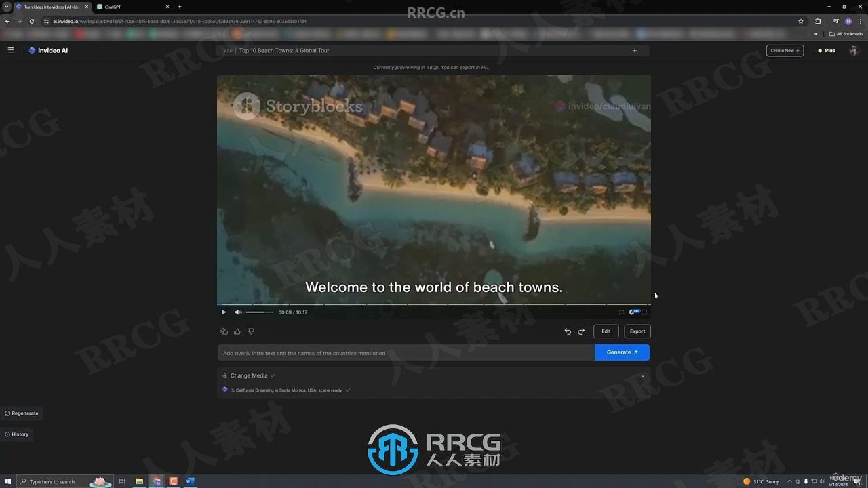This screenshot has width=868, height=488.
Task: Toggle loop playback icon
Action: (621, 312)
